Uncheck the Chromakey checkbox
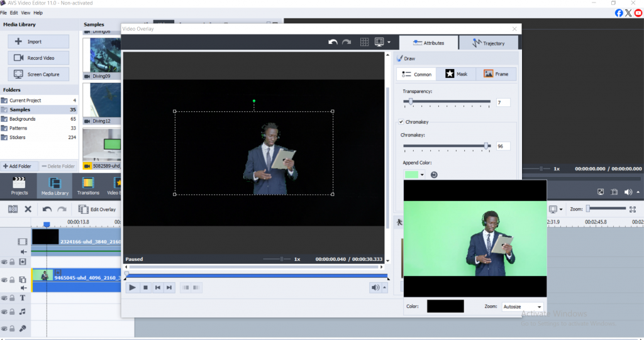The image size is (644, 340). click(401, 122)
